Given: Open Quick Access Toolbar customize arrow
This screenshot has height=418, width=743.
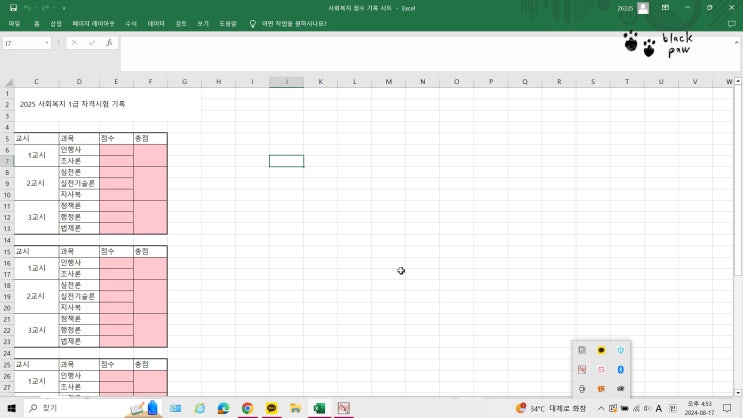Looking at the screenshot, I should [64, 8].
